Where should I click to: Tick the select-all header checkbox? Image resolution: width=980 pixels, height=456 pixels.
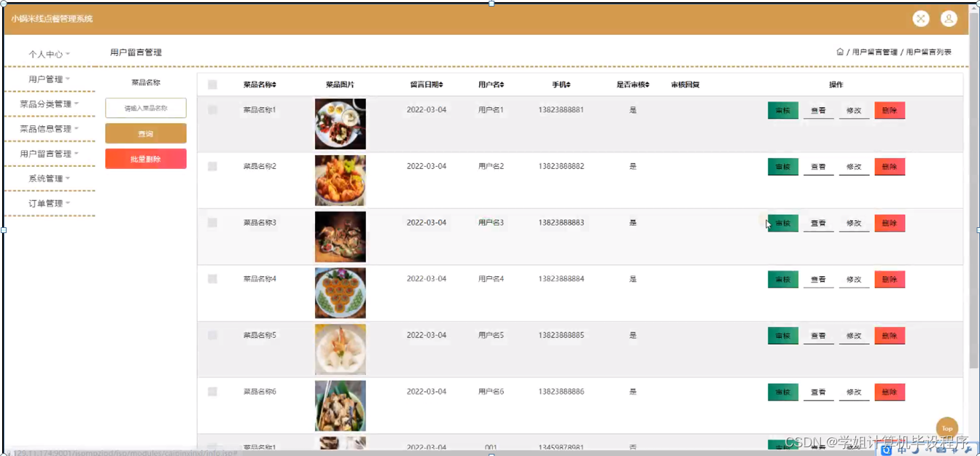point(212,85)
